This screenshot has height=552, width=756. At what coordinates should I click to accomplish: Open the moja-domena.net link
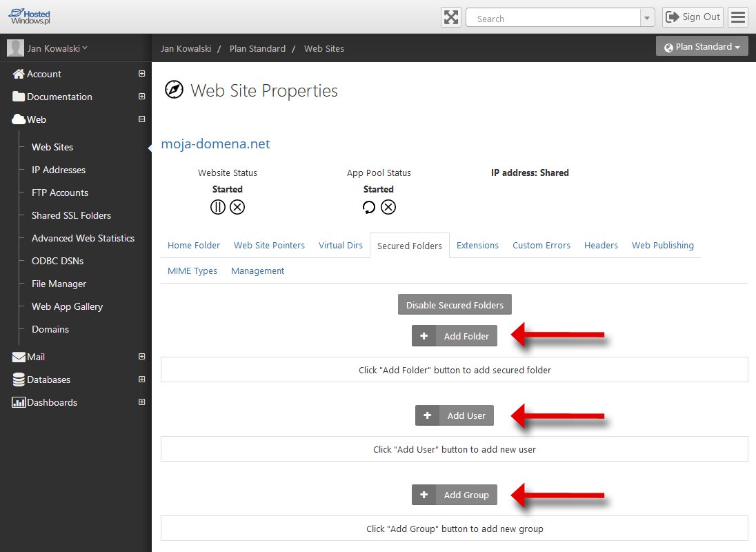coord(215,144)
